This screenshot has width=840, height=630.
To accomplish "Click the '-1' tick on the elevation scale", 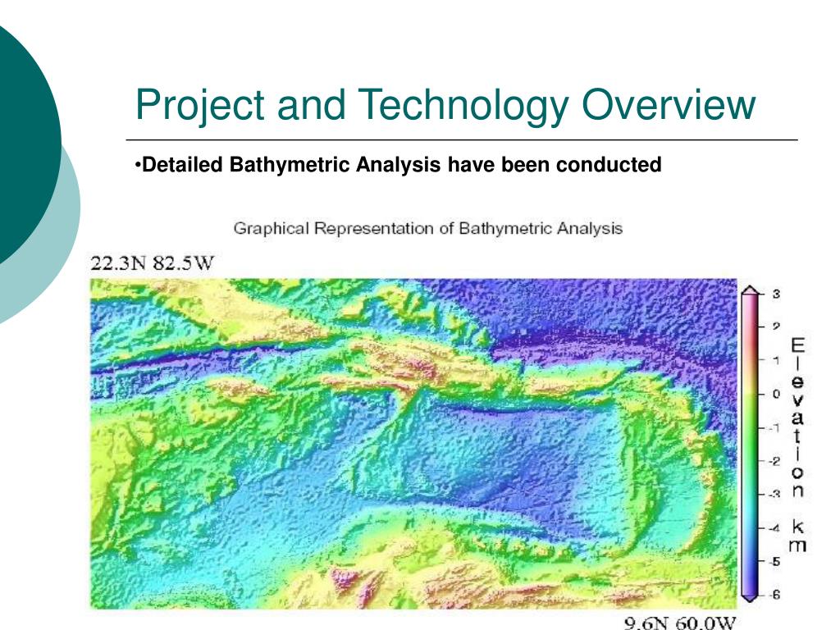I will (774, 427).
